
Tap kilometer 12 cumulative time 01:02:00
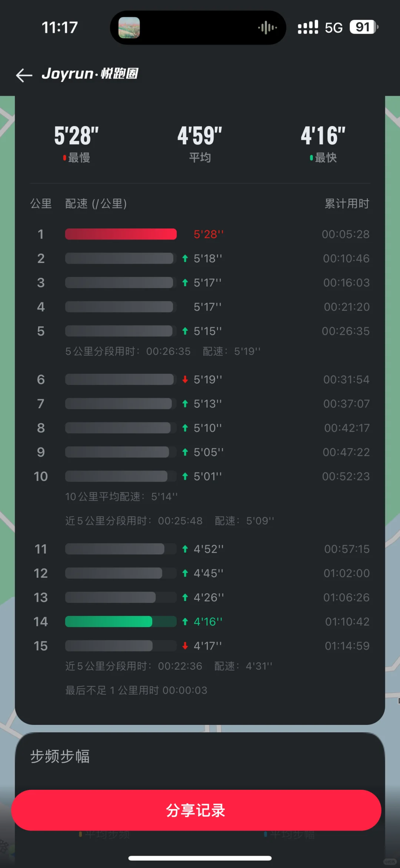coord(347,573)
